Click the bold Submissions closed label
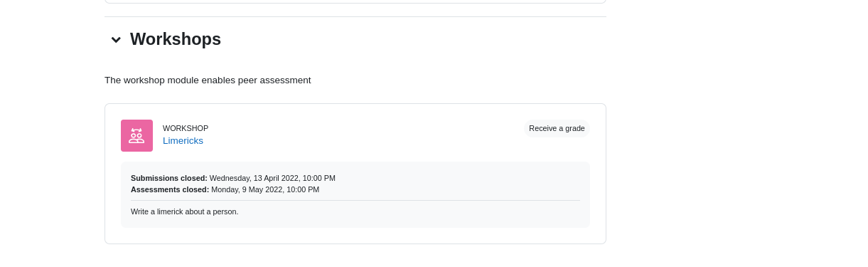The width and height of the screenshot is (868, 267). point(169,178)
